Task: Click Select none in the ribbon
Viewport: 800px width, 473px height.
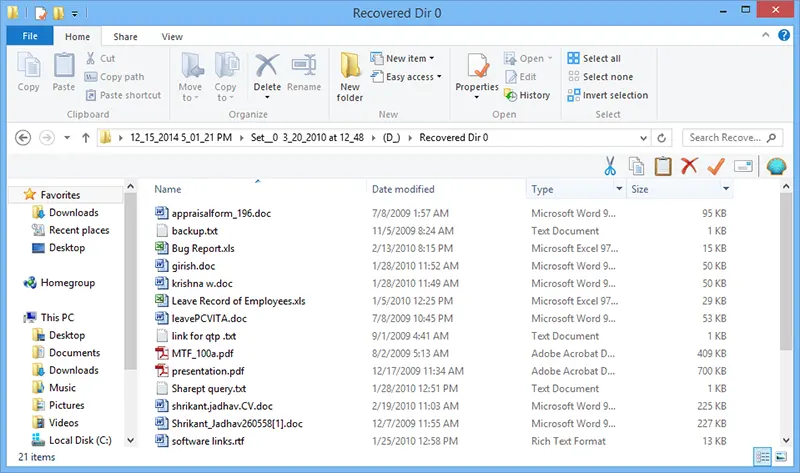Action: [600, 77]
